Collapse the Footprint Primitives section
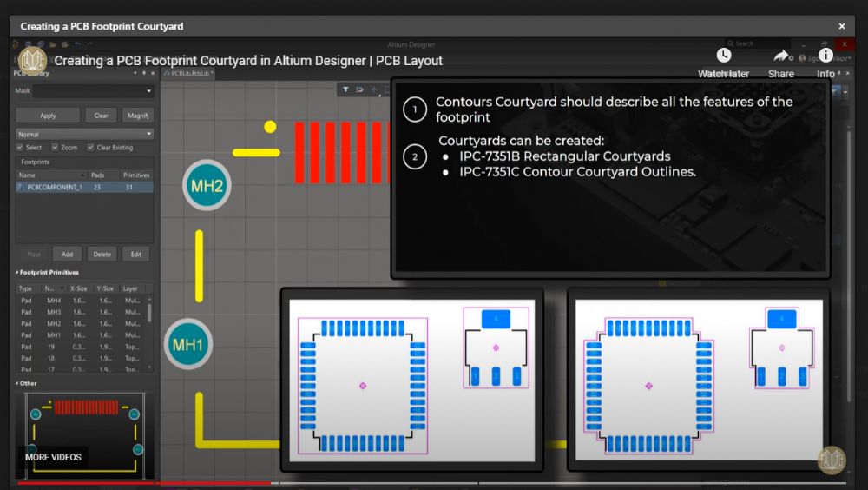This screenshot has width=868, height=490. [x=16, y=273]
